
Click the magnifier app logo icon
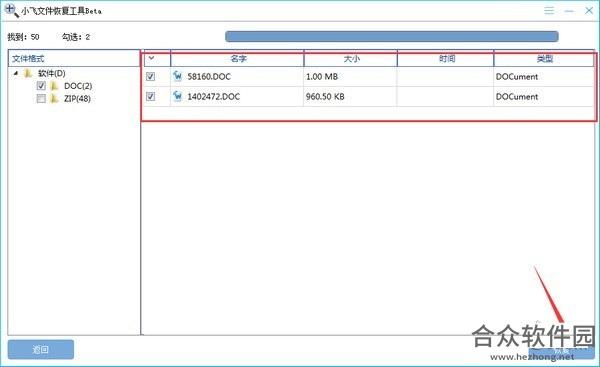pyautogui.click(x=11, y=10)
